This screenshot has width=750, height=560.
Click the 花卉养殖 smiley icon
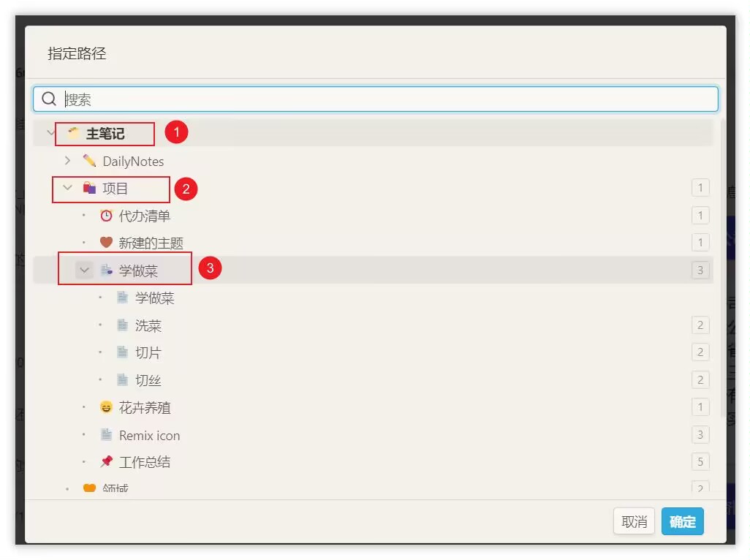tap(106, 407)
